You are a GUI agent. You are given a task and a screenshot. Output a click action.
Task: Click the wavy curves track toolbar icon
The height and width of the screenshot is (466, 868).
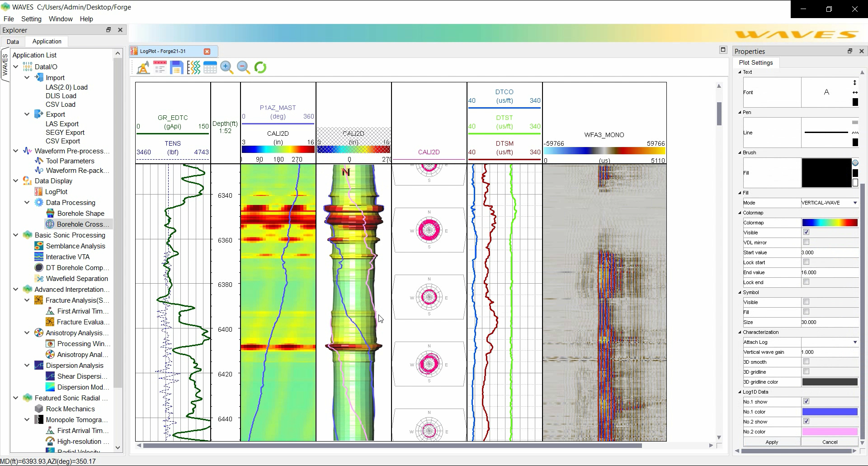click(193, 68)
